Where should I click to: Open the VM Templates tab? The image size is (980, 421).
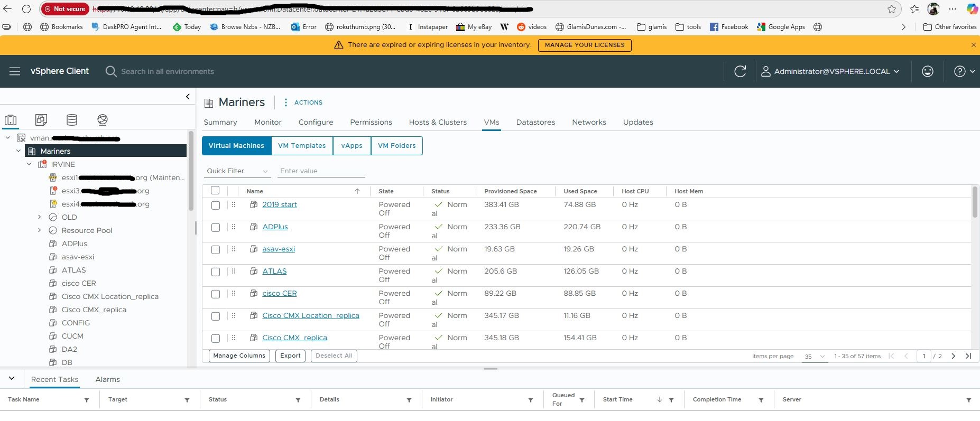(x=302, y=146)
